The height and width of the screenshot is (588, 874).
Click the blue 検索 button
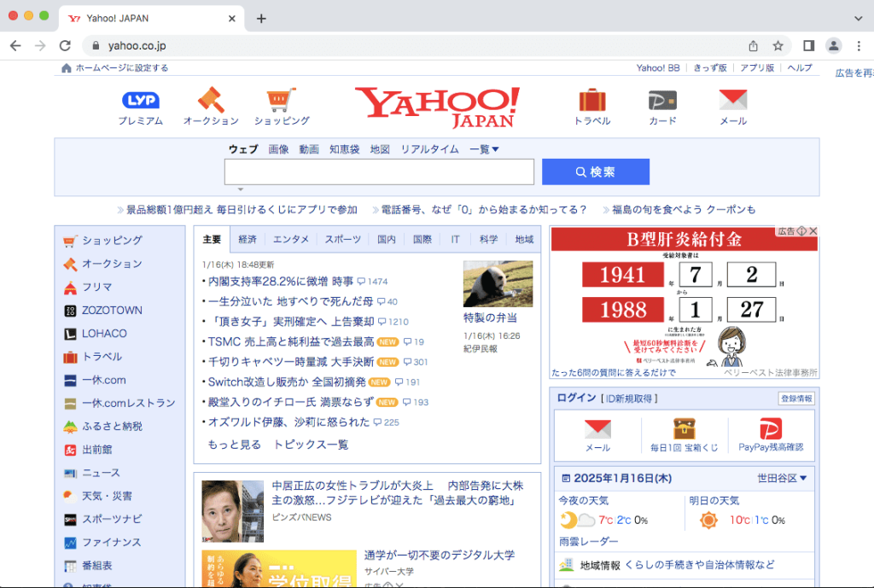pyautogui.click(x=595, y=172)
